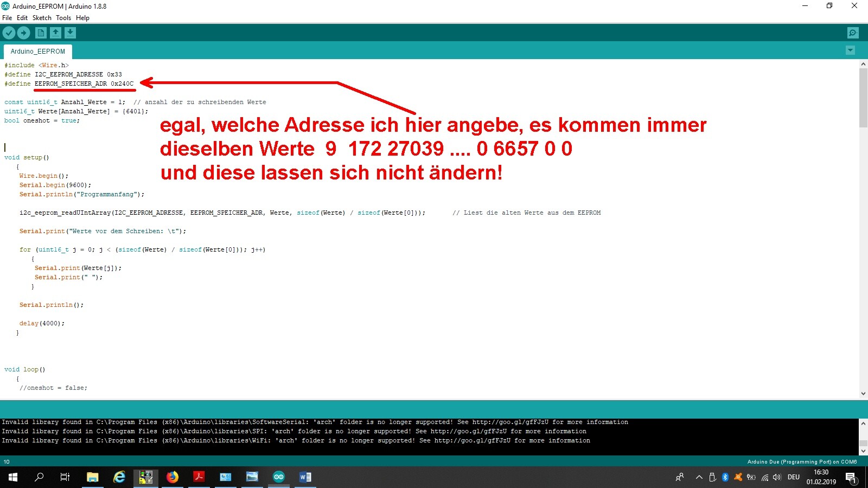Open Microsoft Word from the taskbar
The height and width of the screenshot is (488, 868).
305,478
